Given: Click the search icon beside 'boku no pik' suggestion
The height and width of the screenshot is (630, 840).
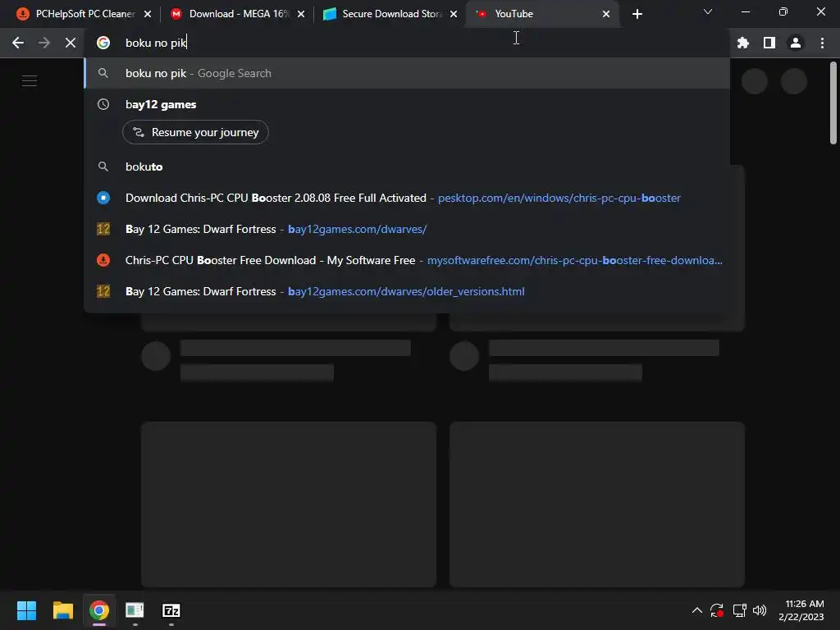Looking at the screenshot, I should pyautogui.click(x=103, y=73).
